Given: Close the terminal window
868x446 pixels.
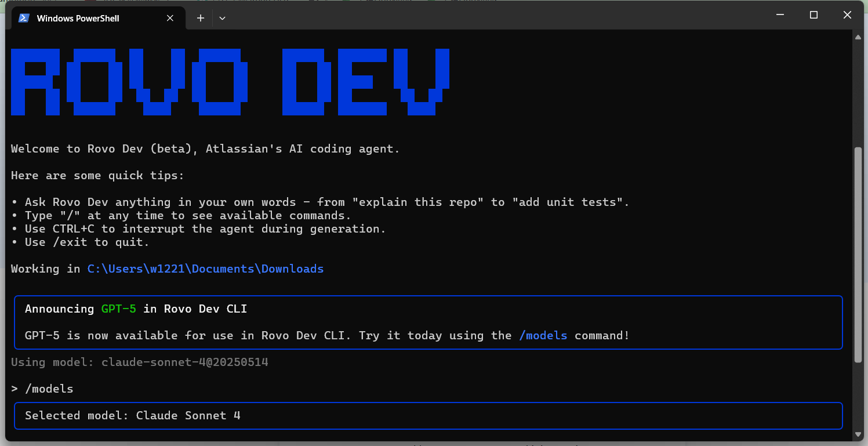Looking at the screenshot, I should [847, 15].
